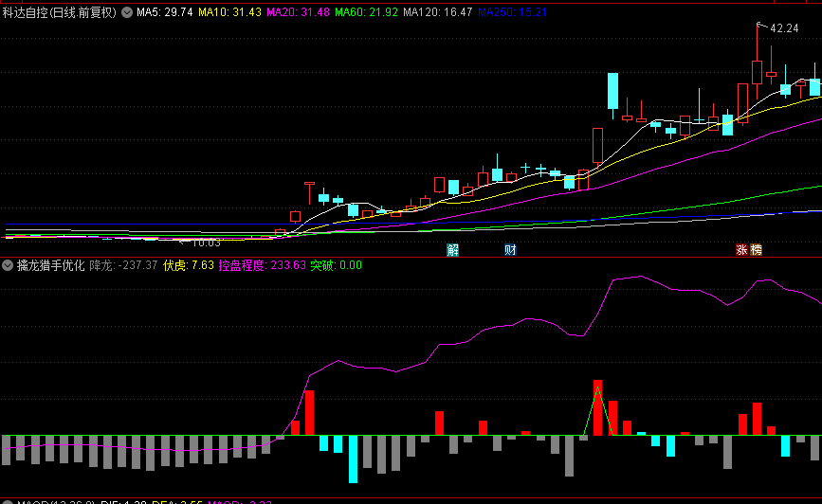Click the MA120: 16.47 label
This screenshot has width=822, height=504.
tap(438, 12)
